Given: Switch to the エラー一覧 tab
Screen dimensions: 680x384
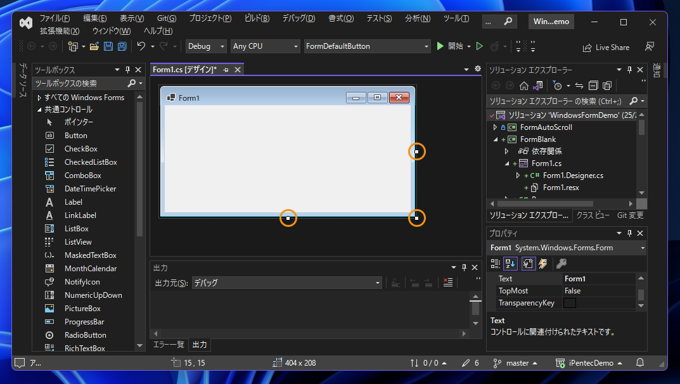Looking at the screenshot, I should [169, 345].
